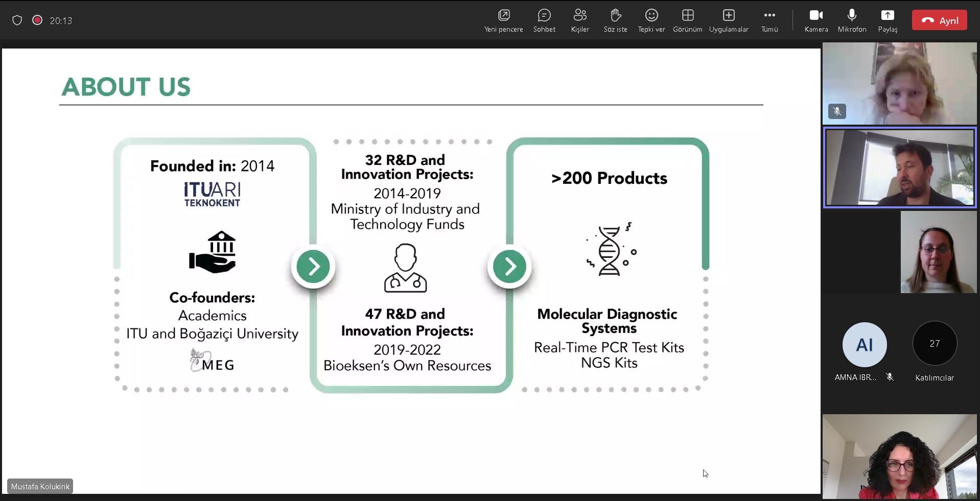Click 'Molecular Diagnostic Systems' heading
This screenshot has width=980, height=501.
(608, 321)
